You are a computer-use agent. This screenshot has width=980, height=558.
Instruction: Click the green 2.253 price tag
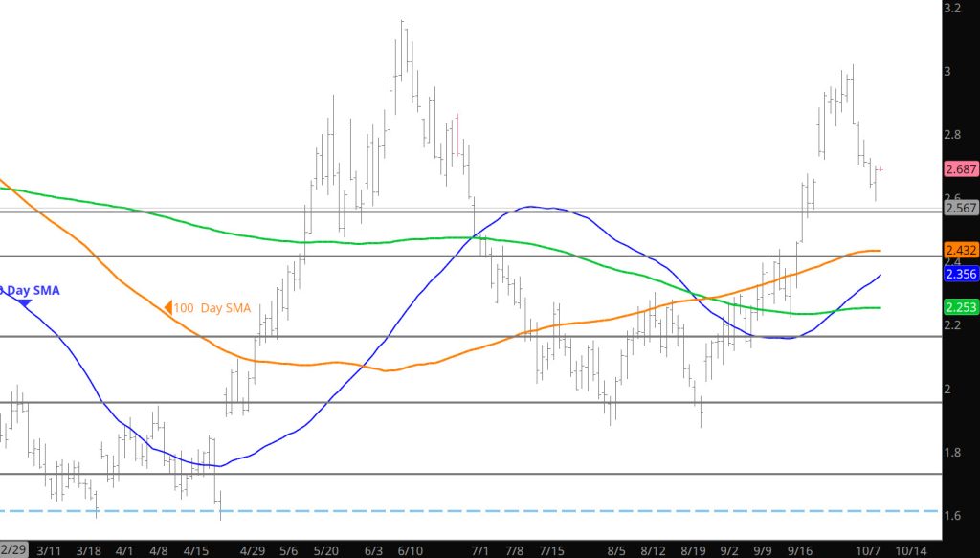tap(960, 307)
